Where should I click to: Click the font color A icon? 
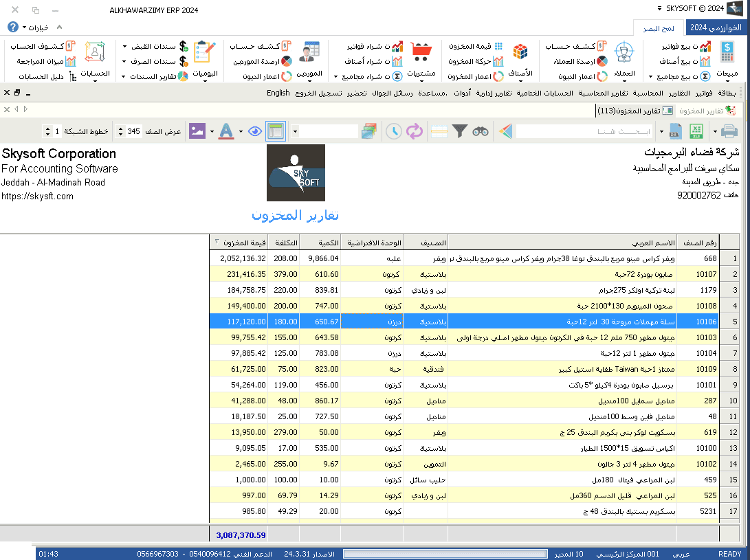tap(226, 131)
